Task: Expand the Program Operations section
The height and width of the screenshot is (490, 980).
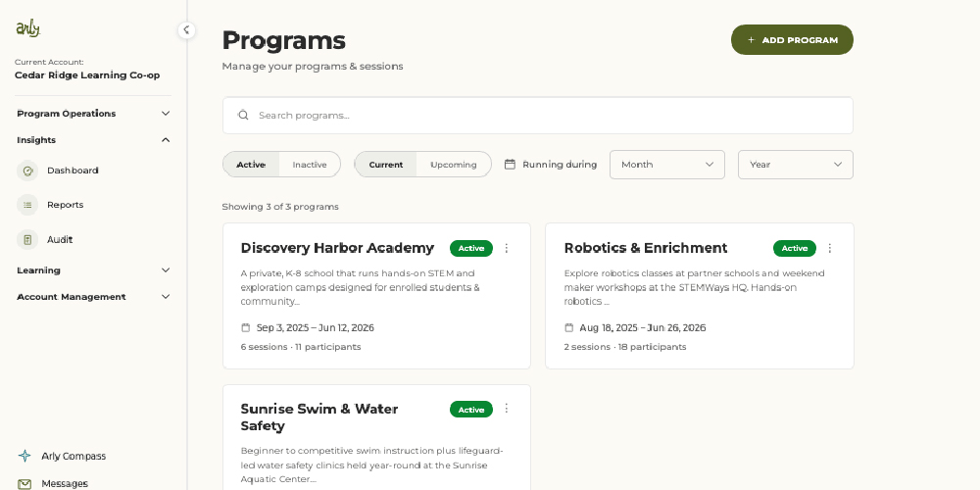Action: point(93,114)
